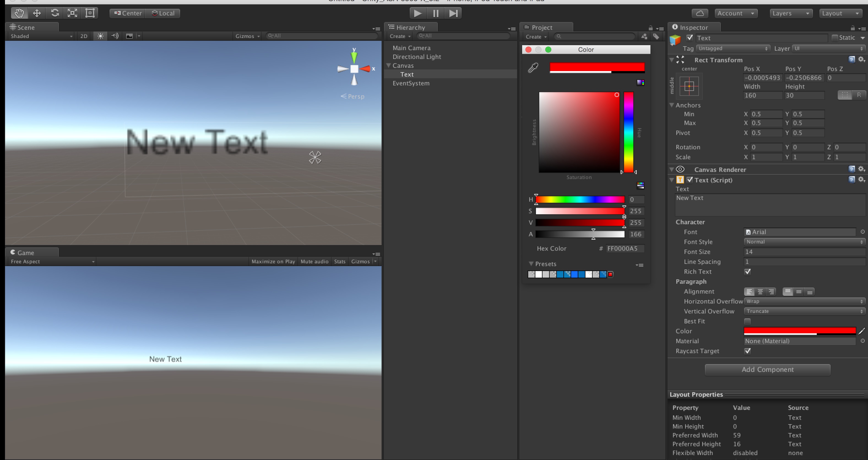The width and height of the screenshot is (868, 460).
Task: Pick color with eyedropper in Color window
Action: pos(533,68)
